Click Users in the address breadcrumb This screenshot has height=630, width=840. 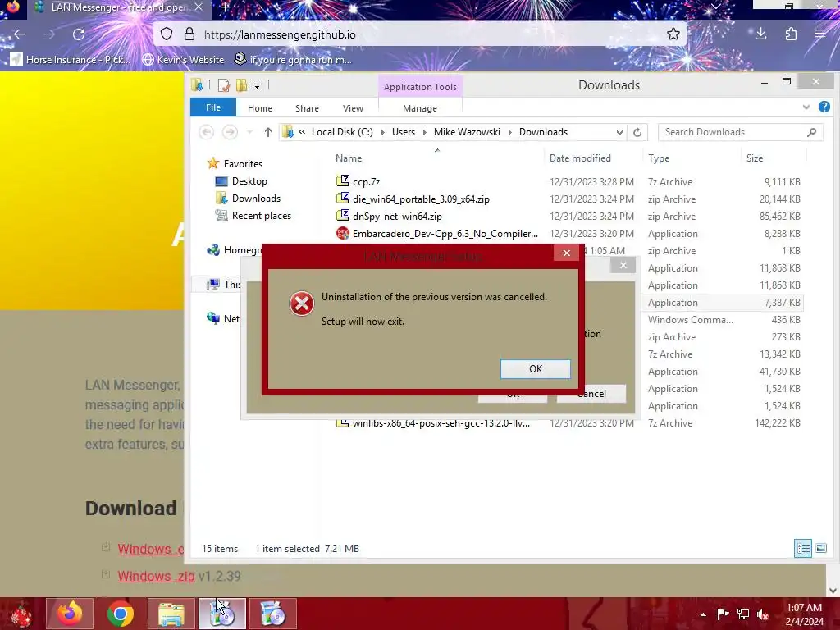pyautogui.click(x=404, y=132)
